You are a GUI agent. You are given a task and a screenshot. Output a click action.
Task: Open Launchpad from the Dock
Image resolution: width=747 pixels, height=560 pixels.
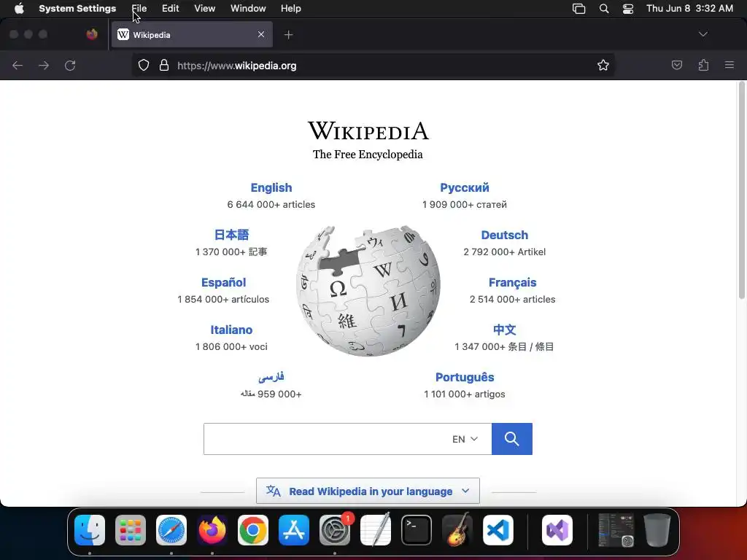pyautogui.click(x=131, y=530)
